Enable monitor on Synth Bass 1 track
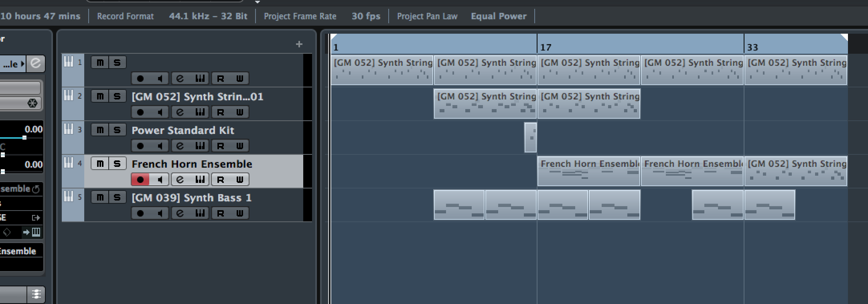Screen dimensions: 868x304 tap(160, 213)
